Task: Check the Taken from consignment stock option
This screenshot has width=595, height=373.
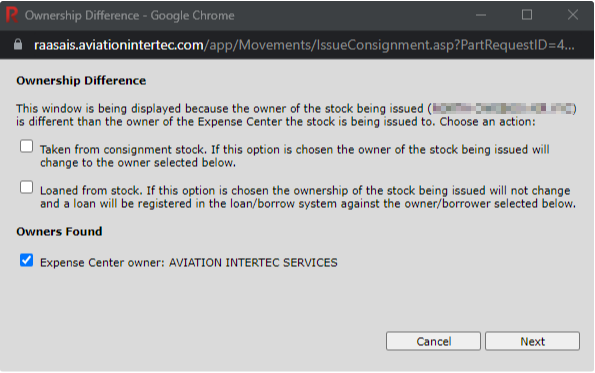Action: pos(27,146)
